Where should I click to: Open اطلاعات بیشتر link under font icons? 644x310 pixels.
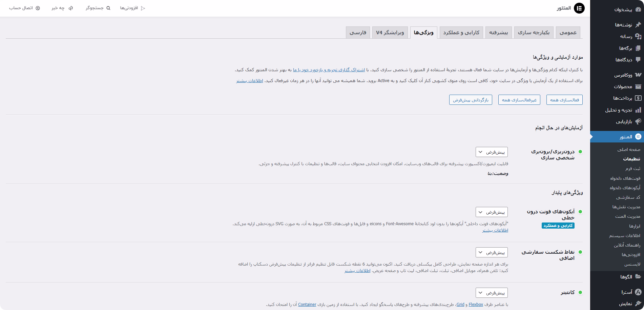pos(495,230)
